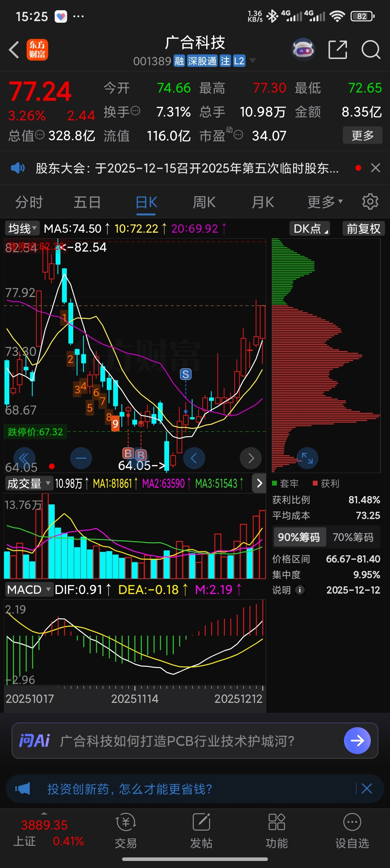Tap the info icon beside 说明
Viewport: 390px width, 868px height.
pyautogui.click(x=300, y=590)
